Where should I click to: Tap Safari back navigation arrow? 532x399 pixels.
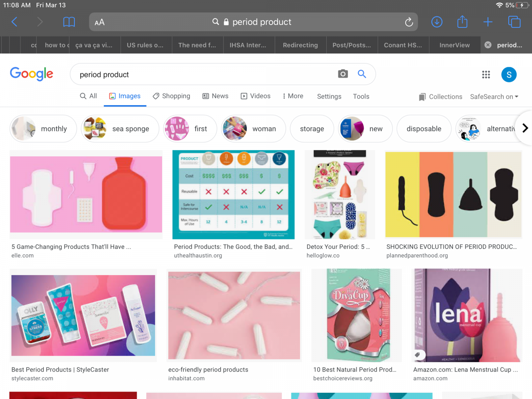coord(15,22)
